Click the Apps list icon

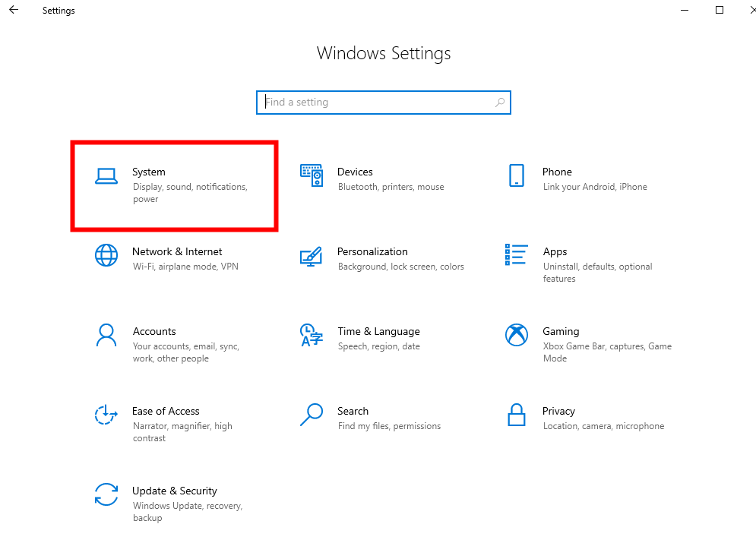click(516, 255)
